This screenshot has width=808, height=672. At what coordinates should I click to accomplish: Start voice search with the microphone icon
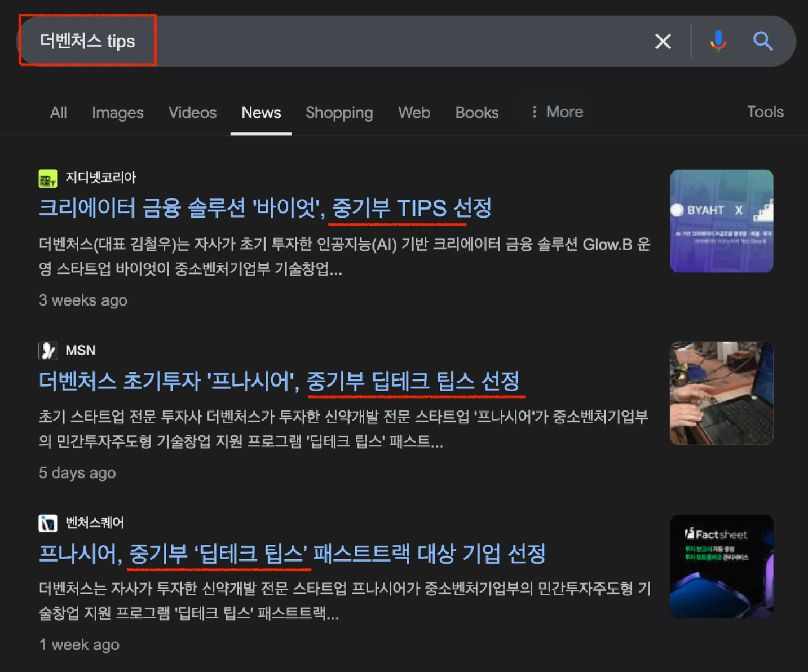click(x=718, y=41)
